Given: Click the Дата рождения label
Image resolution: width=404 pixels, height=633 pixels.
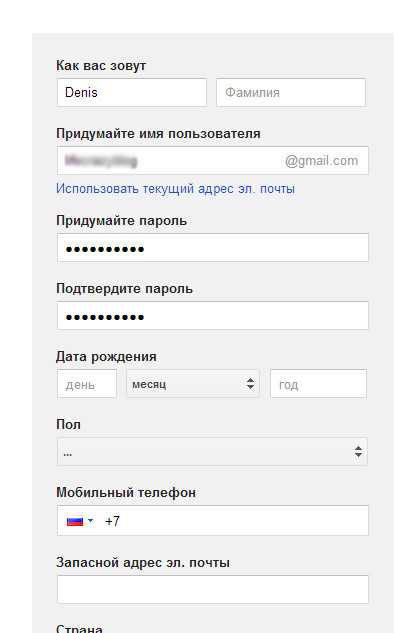Looking at the screenshot, I should (106, 356).
